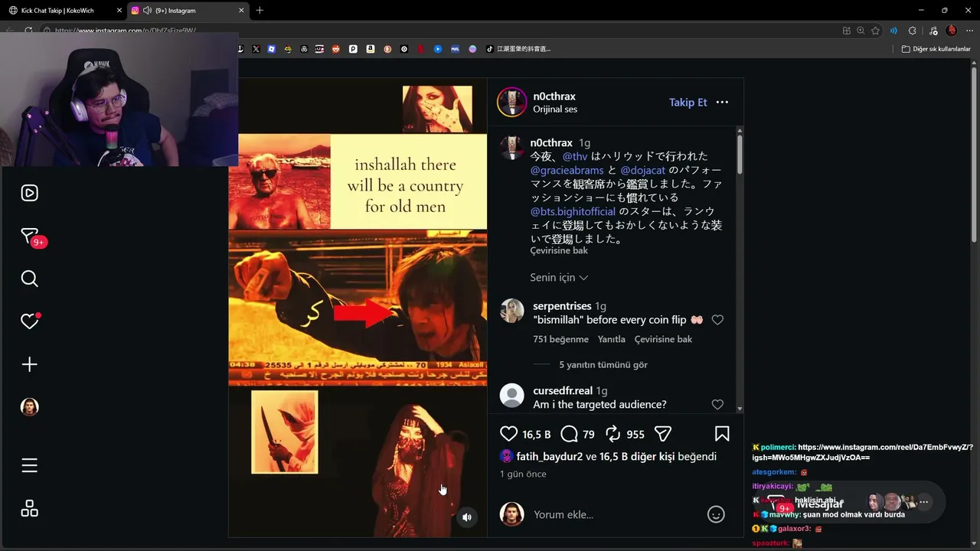Open the TikTok bookmark in favorites bar
The width and height of the screenshot is (980, 551).
click(x=519, y=49)
